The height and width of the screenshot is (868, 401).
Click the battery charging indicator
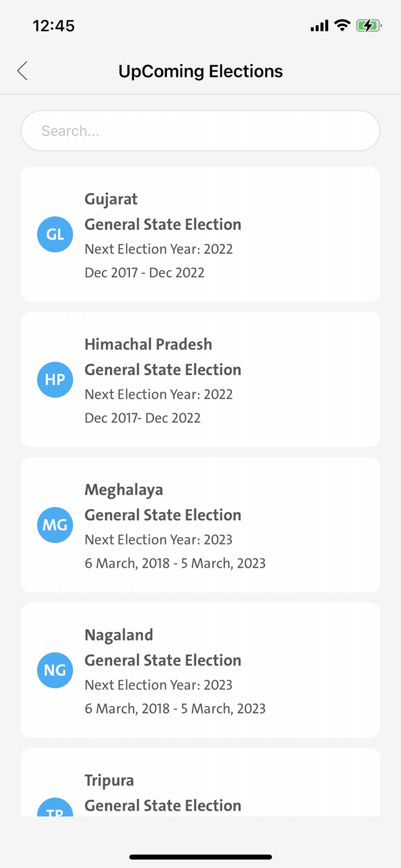point(369,25)
